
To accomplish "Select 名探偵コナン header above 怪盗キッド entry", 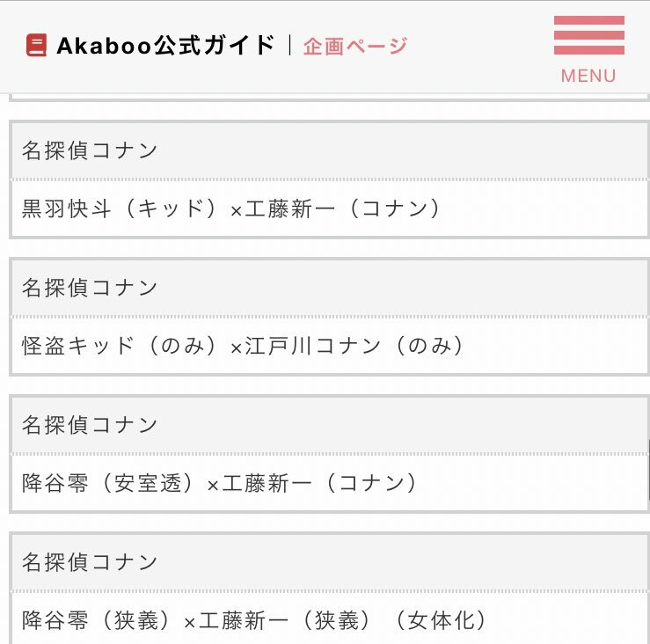I will coord(90,288).
